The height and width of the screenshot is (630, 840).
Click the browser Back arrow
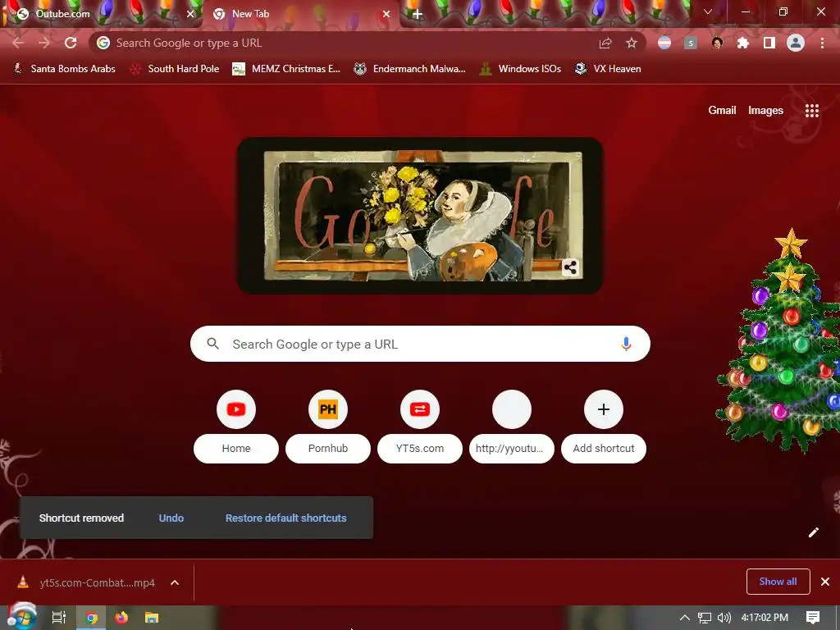pyautogui.click(x=18, y=43)
